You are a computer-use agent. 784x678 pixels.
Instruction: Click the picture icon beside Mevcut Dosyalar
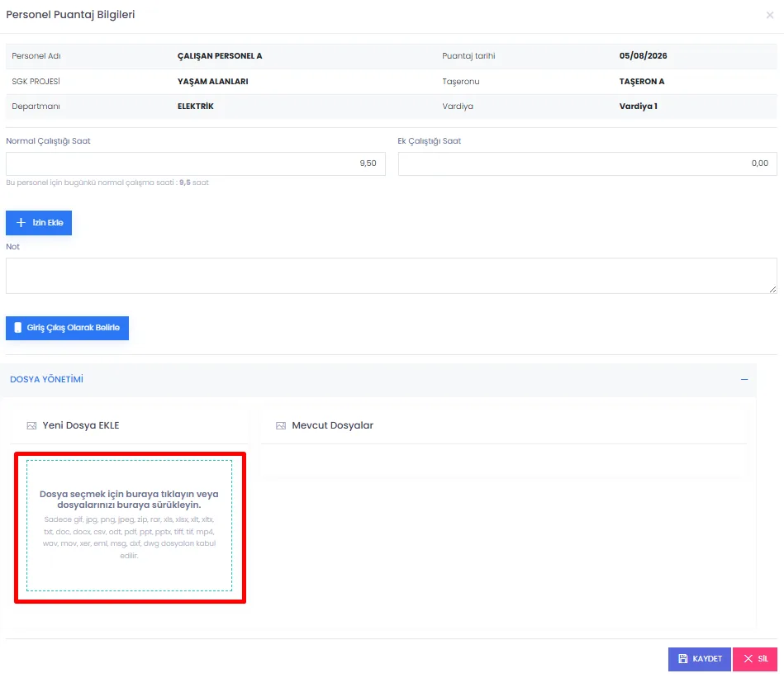pyautogui.click(x=281, y=425)
